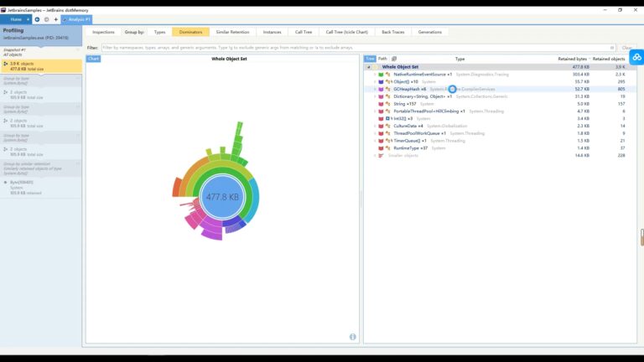Screen dimensions: 644x362
Task: Open the Instances tab
Action: coord(272,32)
